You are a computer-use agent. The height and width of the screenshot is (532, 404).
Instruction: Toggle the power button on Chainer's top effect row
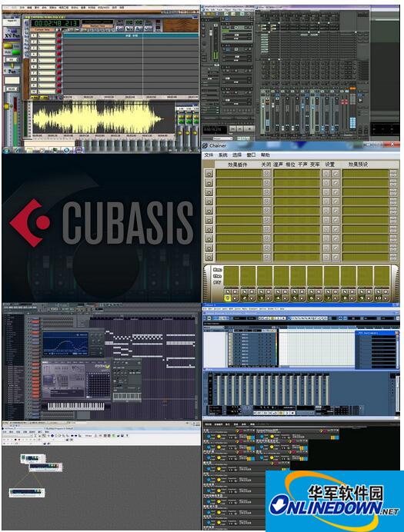266,174
